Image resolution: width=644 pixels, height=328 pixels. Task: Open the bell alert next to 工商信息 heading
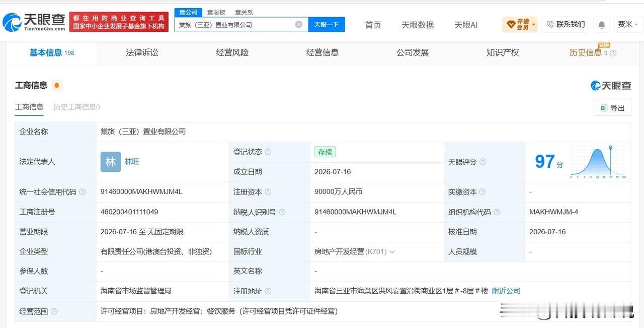57,85
